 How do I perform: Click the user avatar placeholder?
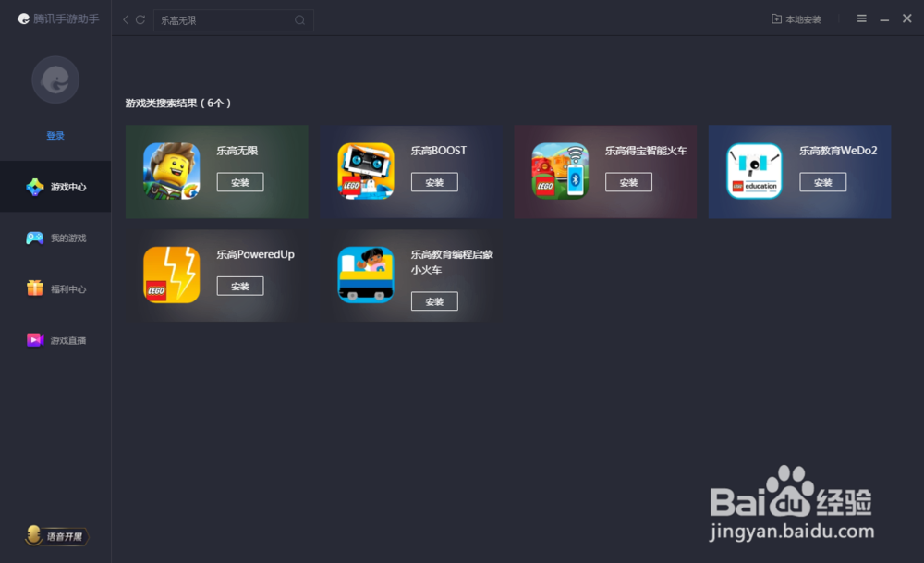click(x=55, y=80)
